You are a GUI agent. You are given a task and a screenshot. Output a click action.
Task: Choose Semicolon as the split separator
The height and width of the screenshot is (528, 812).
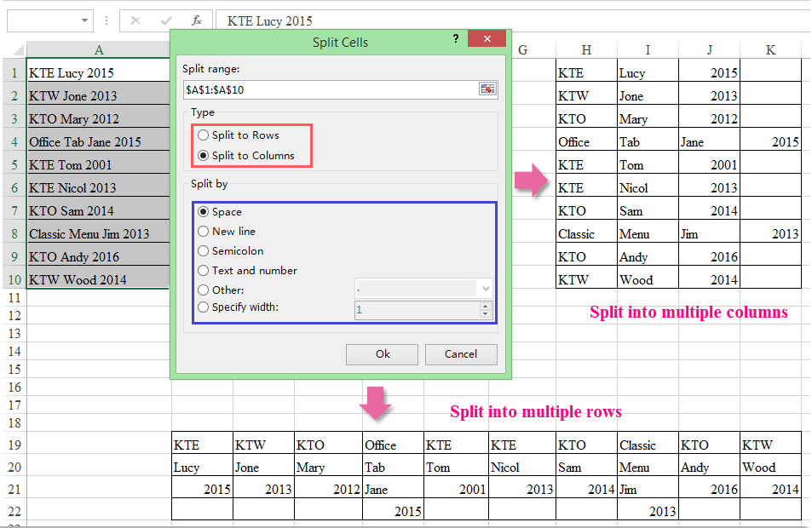[230, 251]
